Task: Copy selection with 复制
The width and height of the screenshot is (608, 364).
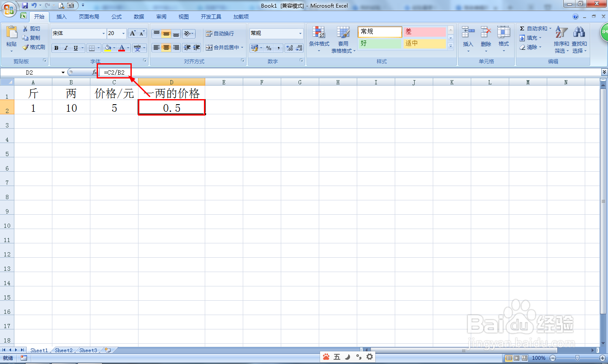Action: pyautogui.click(x=32, y=38)
